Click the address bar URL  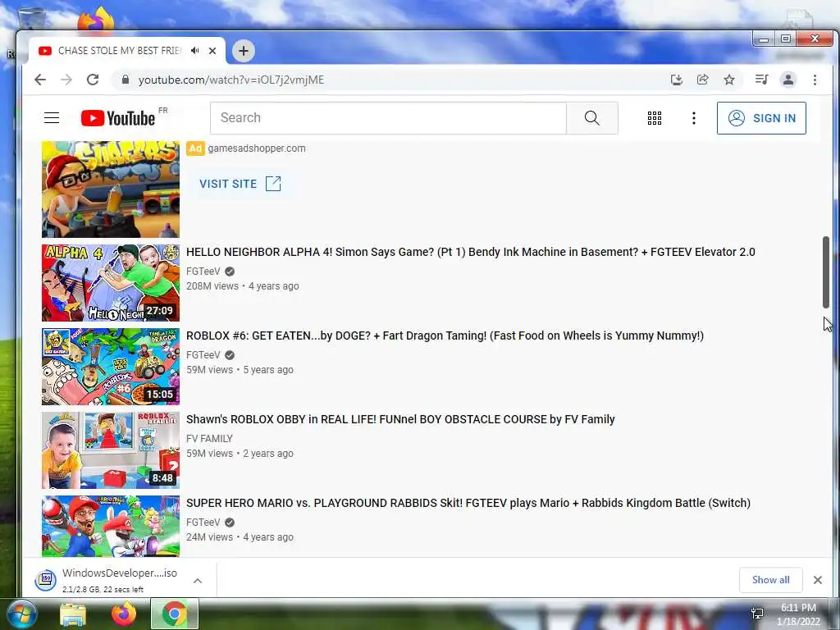231,80
